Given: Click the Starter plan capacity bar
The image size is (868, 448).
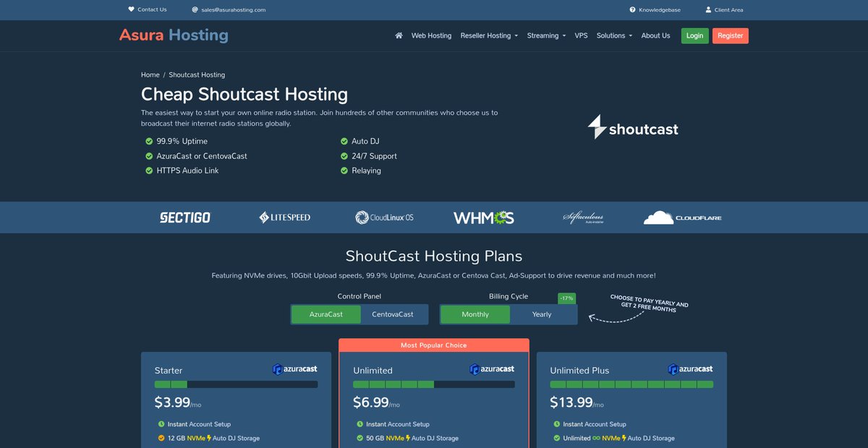Looking at the screenshot, I should [x=236, y=384].
